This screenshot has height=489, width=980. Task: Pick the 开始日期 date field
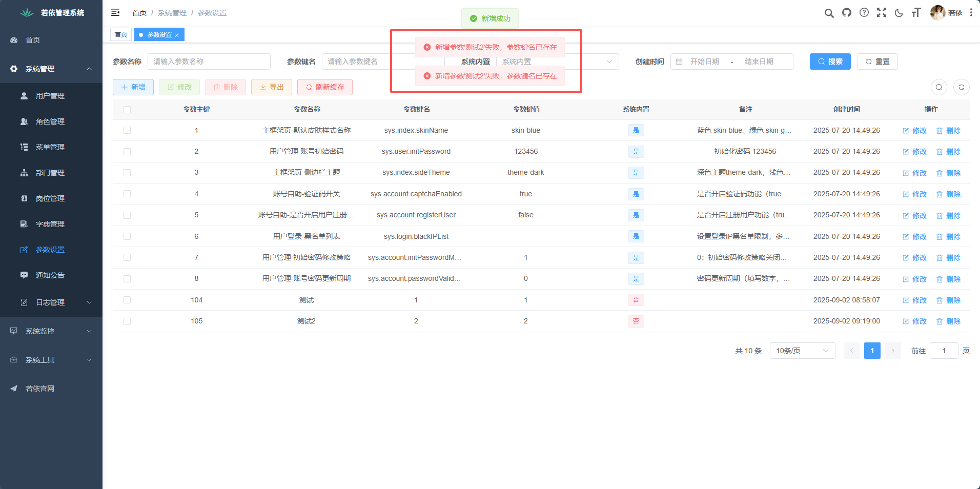(704, 62)
